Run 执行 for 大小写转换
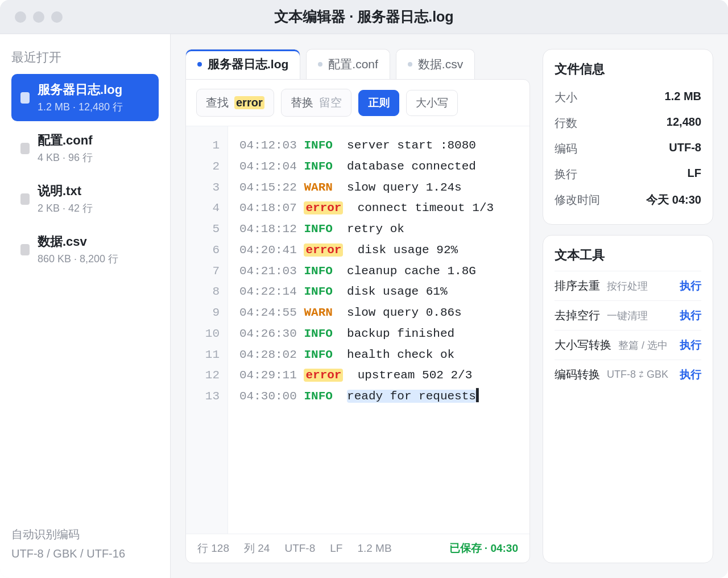 (690, 345)
